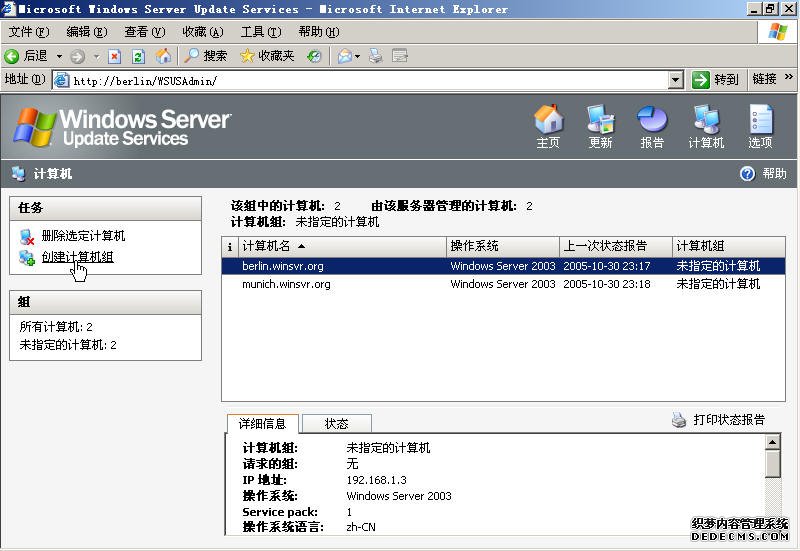
Task: Click the Help (帮助) question mark icon
Action: tap(747, 174)
